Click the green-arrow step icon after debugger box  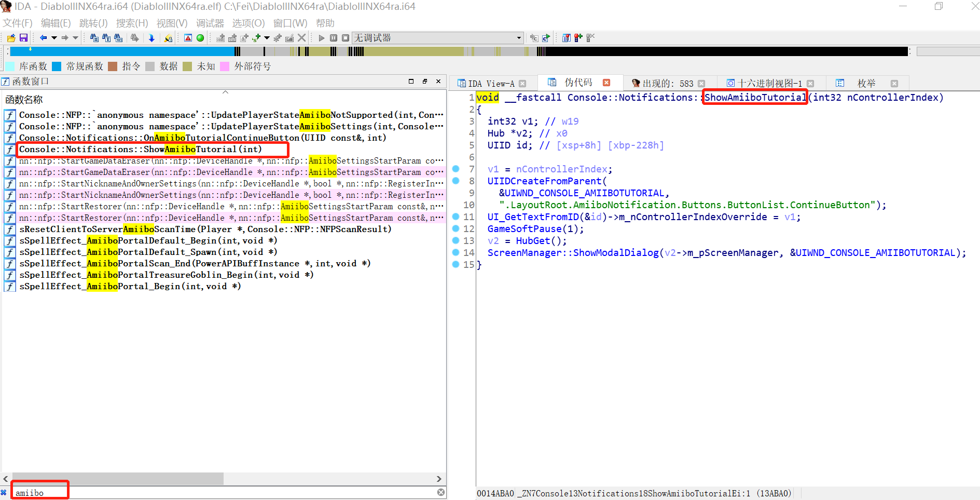(x=546, y=38)
